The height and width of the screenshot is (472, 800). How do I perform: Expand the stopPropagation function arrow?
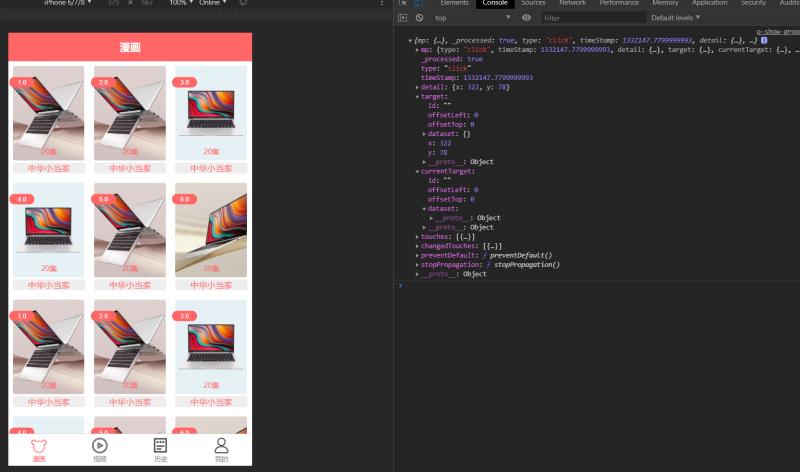coord(417,265)
